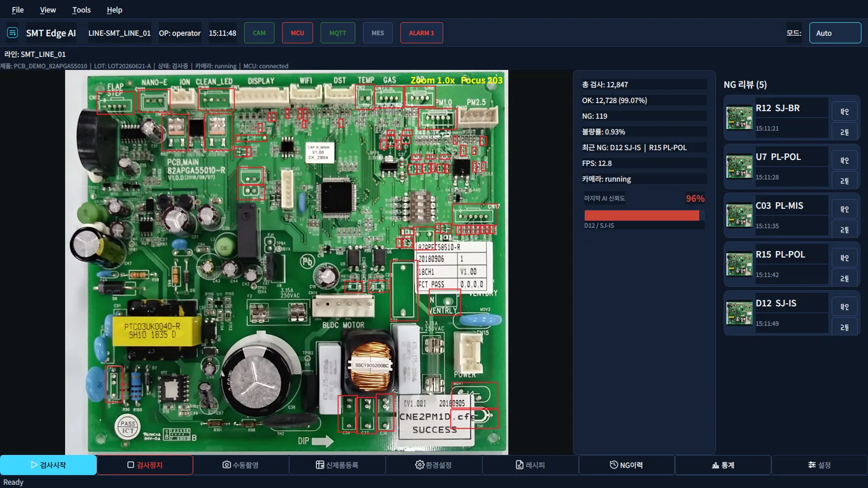
Task: Toggle the CAM status indicator
Action: coord(259,33)
